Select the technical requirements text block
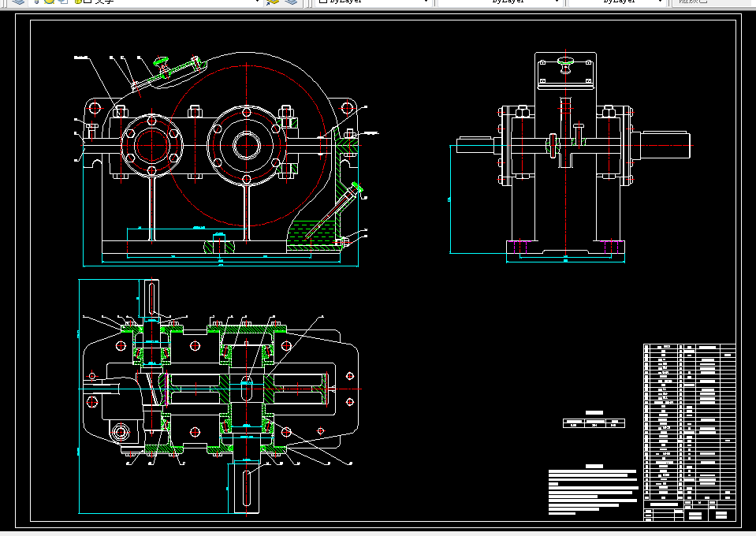The width and height of the screenshot is (756, 536). [593, 492]
